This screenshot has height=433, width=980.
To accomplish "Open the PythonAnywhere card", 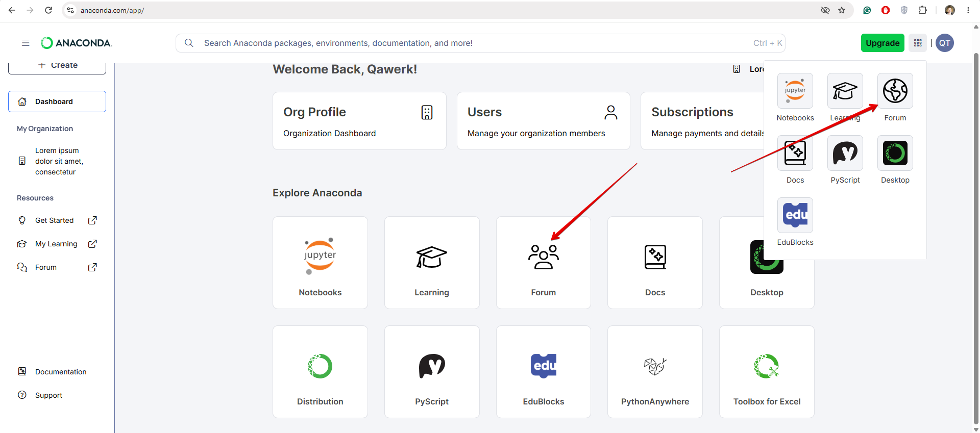I will (x=655, y=372).
